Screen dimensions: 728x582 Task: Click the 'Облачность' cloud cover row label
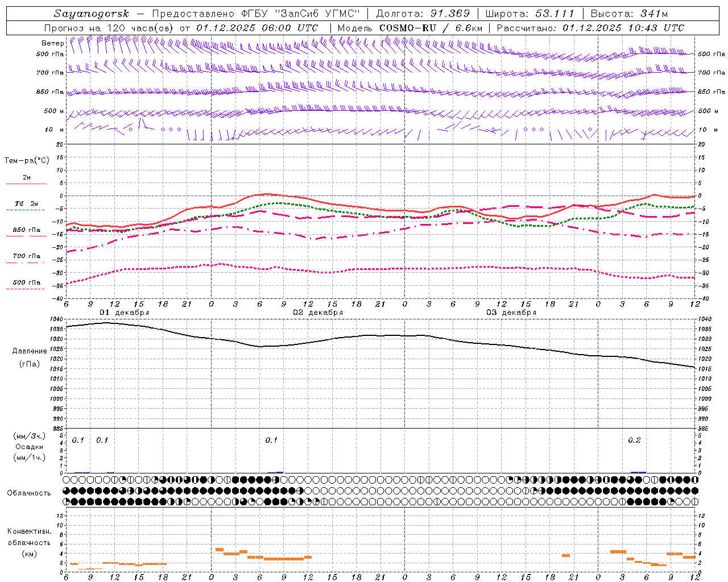29,493
